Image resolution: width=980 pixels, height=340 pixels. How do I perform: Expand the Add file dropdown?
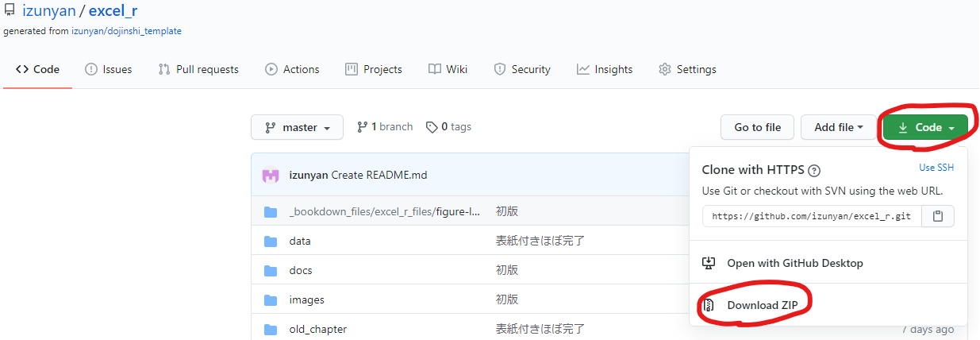click(x=839, y=127)
